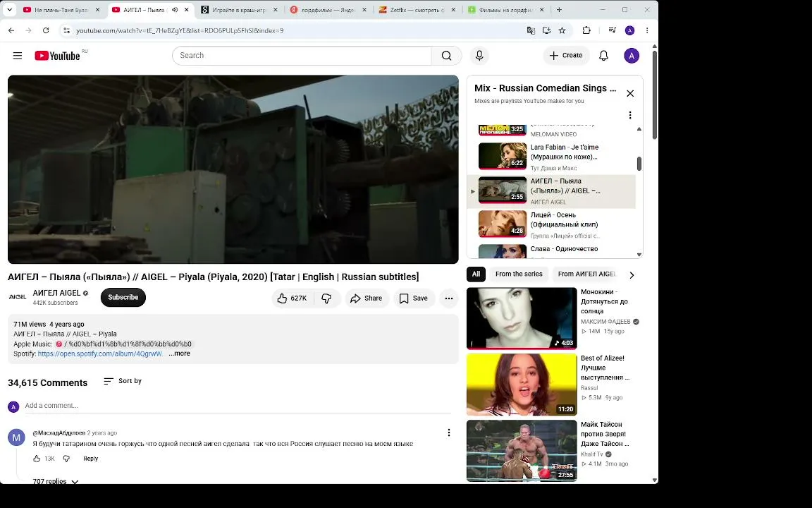Open media control icon in browser toolbar
The width and height of the screenshot is (812, 508).
612,30
